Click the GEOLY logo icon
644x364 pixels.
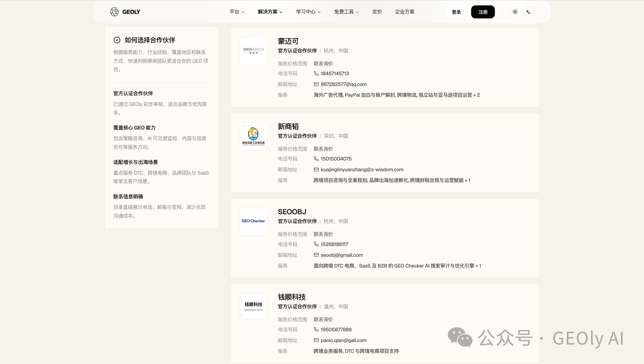tap(114, 12)
